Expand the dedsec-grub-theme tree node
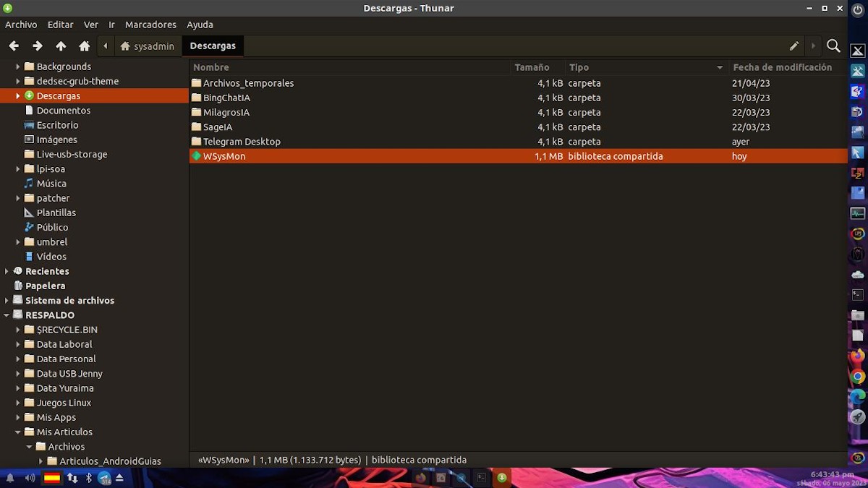The image size is (868, 488). [x=18, y=81]
